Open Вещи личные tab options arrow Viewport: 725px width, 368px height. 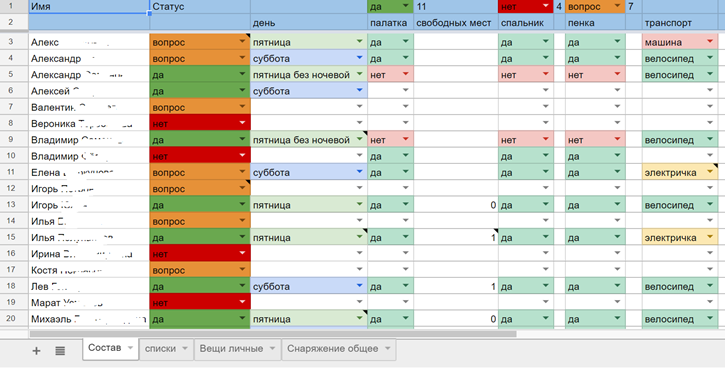tap(272, 349)
